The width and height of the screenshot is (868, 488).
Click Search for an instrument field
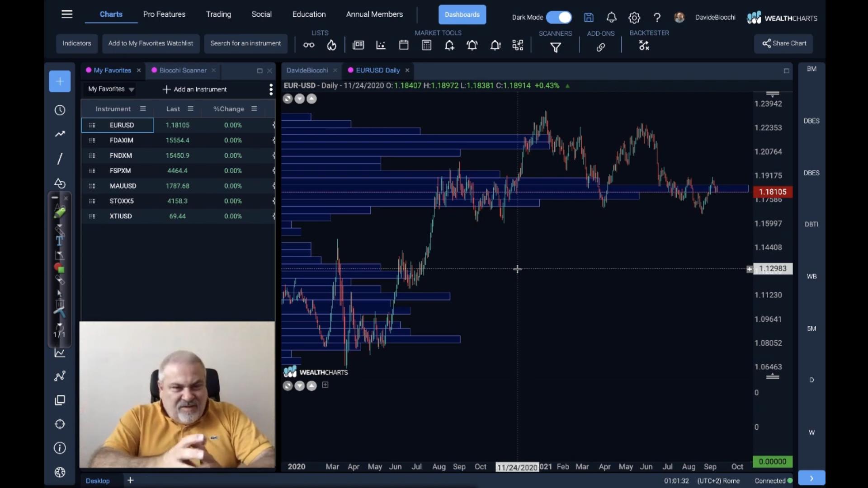pyautogui.click(x=245, y=43)
